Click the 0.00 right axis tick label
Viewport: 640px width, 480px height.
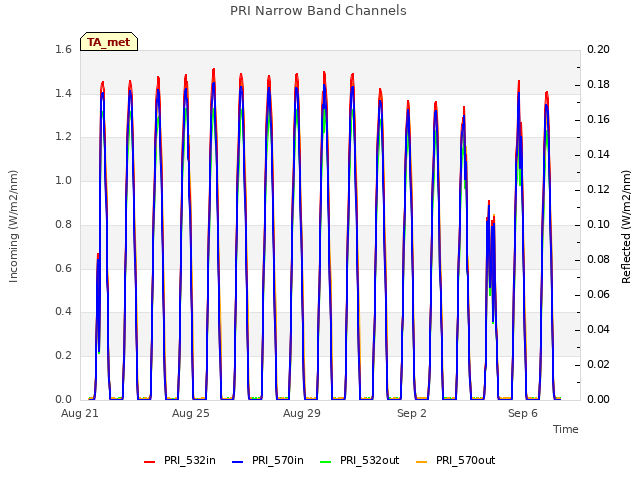[x=598, y=399]
